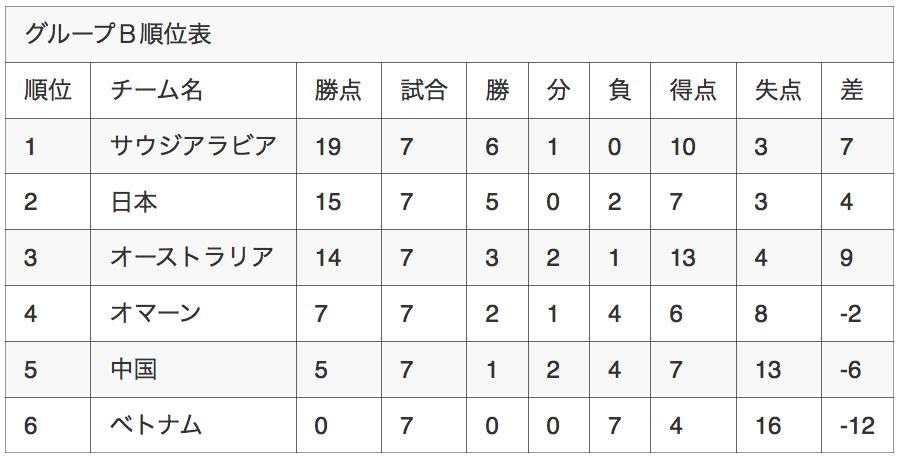Viewport: 903px width, 458px height.
Task: Click the 試合 column header
Action: tap(424, 90)
